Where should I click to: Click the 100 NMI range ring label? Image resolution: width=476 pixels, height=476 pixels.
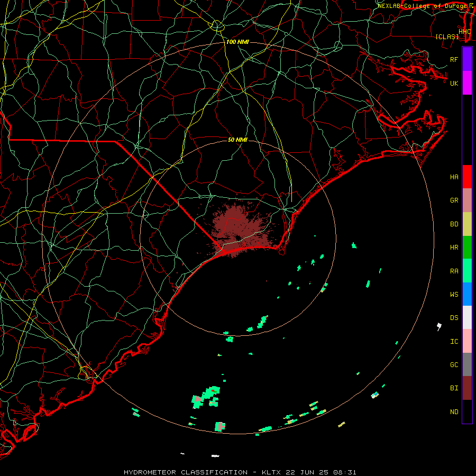(x=237, y=42)
